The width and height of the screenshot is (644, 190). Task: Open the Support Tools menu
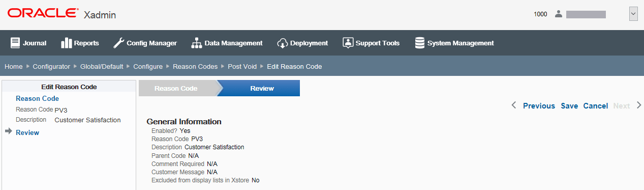coord(371,43)
